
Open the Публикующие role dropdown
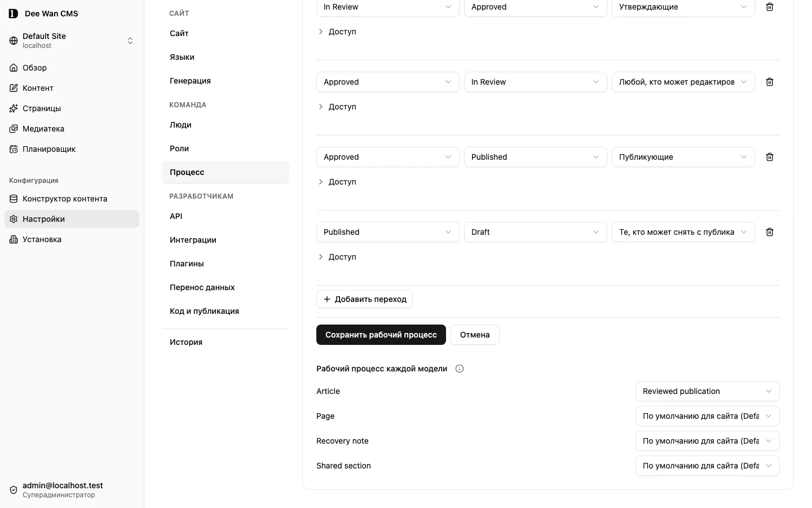pyautogui.click(x=683, y=157)
